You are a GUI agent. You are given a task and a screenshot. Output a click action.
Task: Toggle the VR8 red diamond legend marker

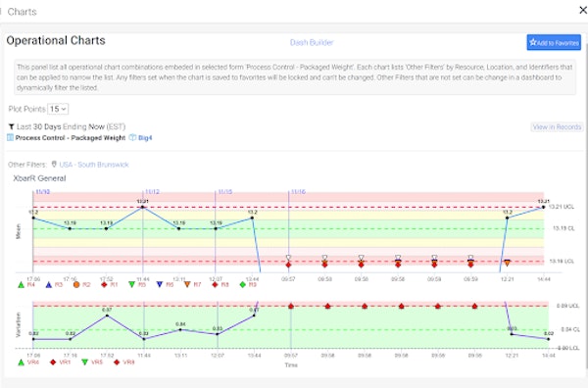(x=117, y=363)
